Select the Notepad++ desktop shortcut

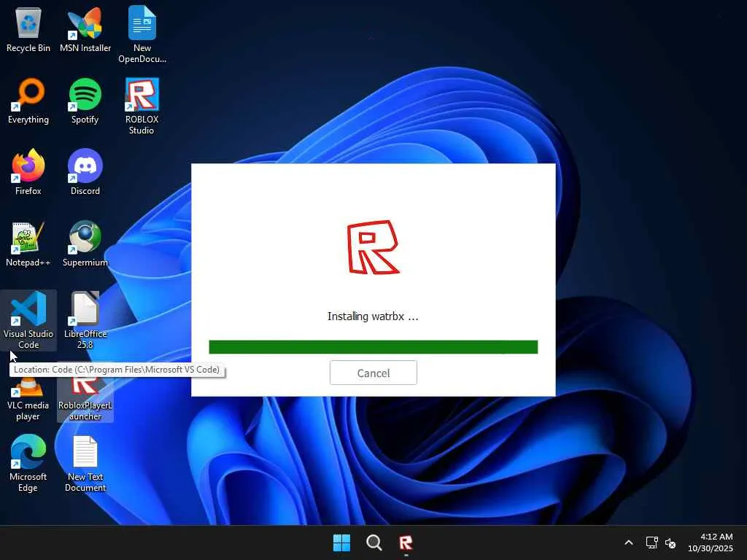pos(28,244)
